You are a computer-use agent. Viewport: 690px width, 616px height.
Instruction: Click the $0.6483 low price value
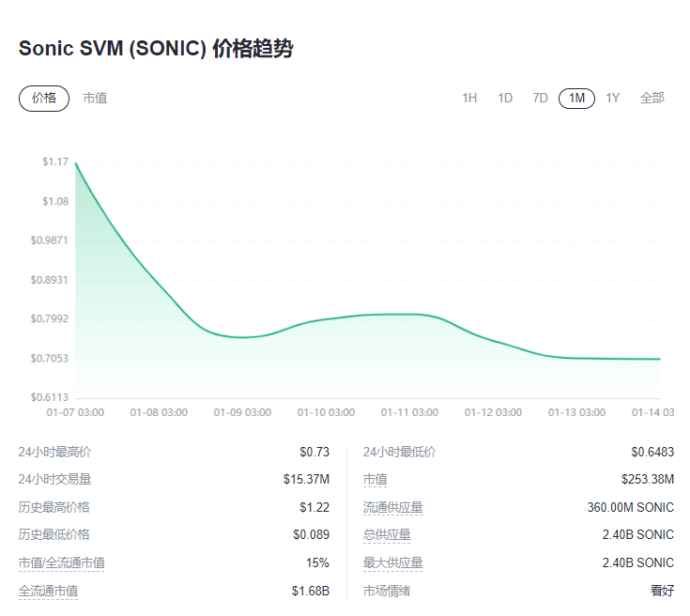(652, 453)
